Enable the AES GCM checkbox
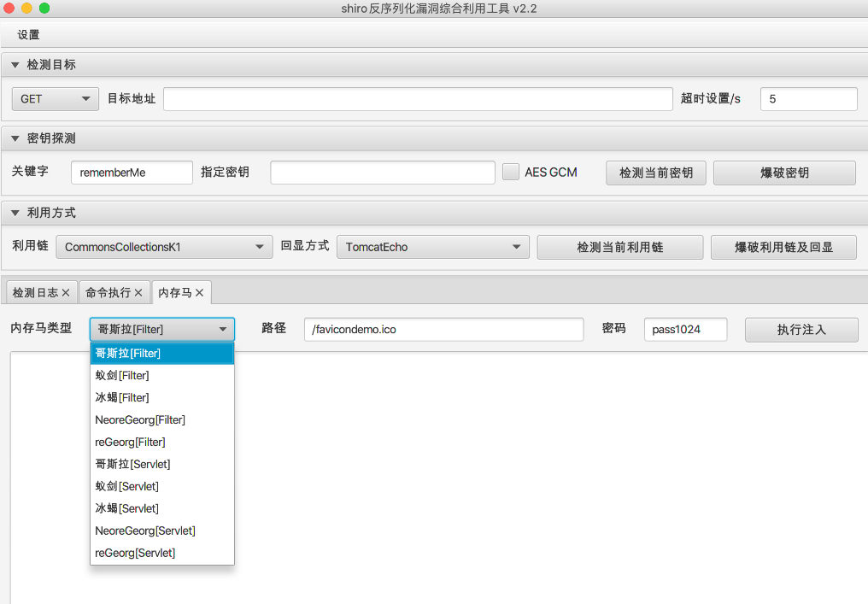 (511, 172)
